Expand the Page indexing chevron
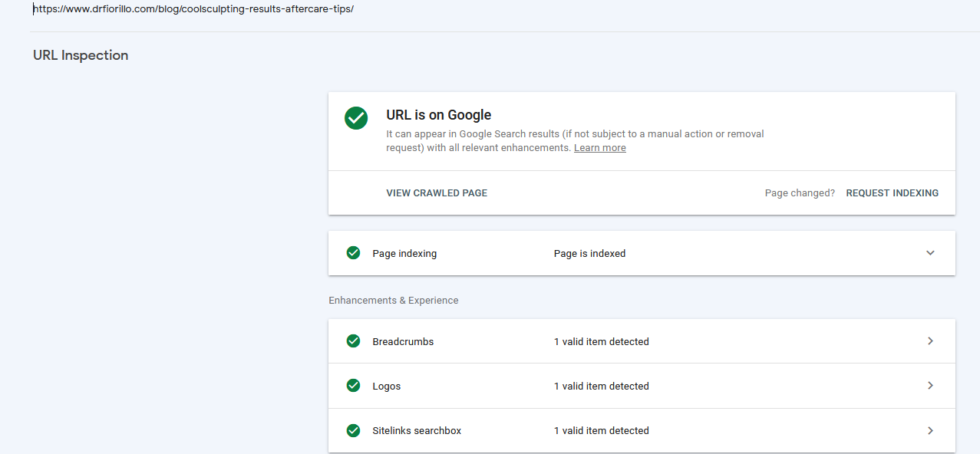 click(930, 253)
